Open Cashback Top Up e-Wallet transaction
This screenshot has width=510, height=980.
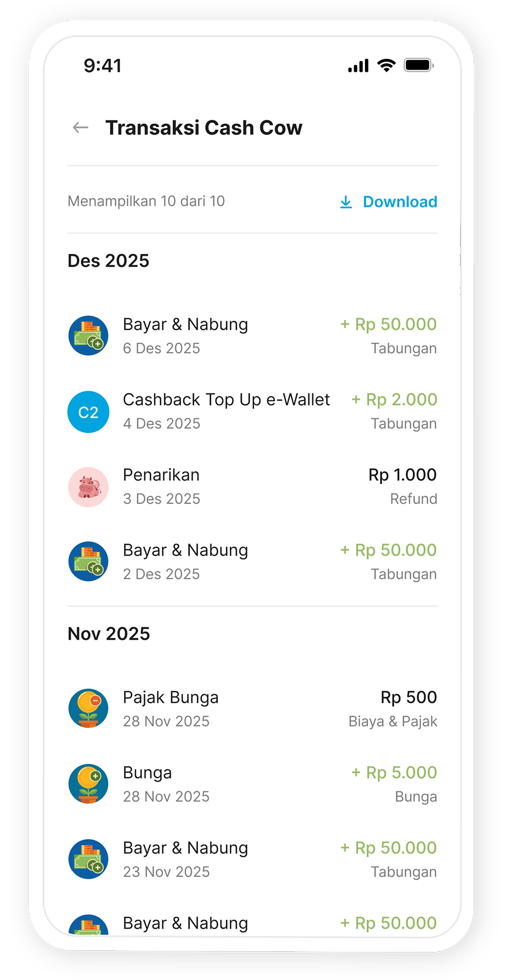click(x=253, y=411)
